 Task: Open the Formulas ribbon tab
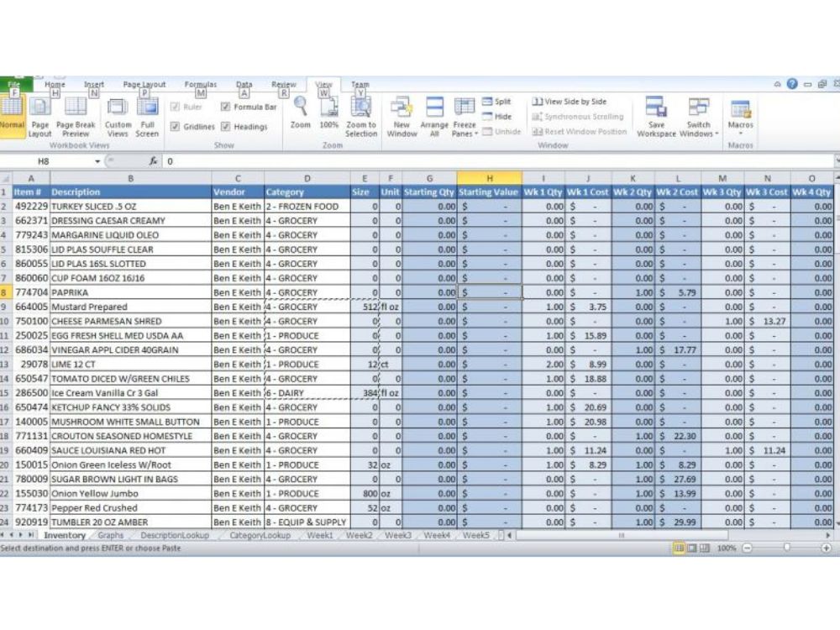pyautogui.click(x=201, y=85)
